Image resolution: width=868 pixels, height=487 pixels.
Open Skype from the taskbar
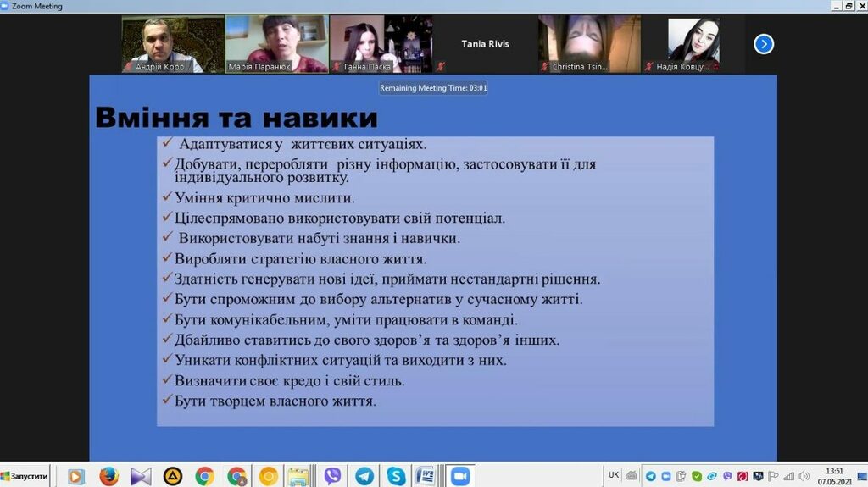(396, 476)
